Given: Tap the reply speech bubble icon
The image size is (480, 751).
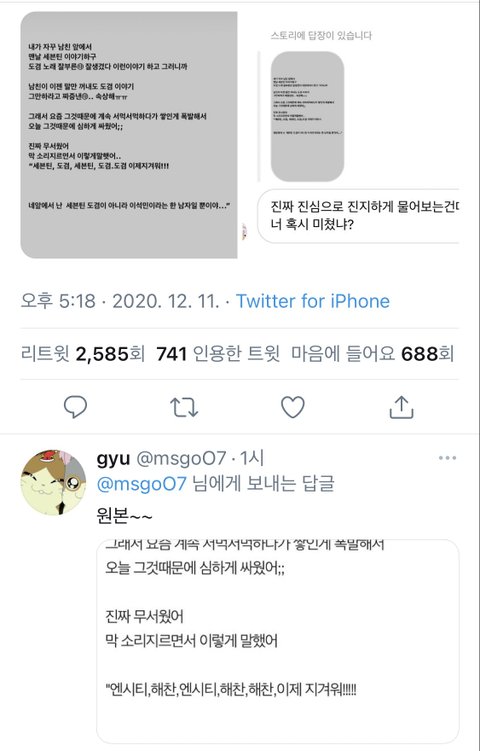Looking at the screenshot, I should click(x=76, y=407).
